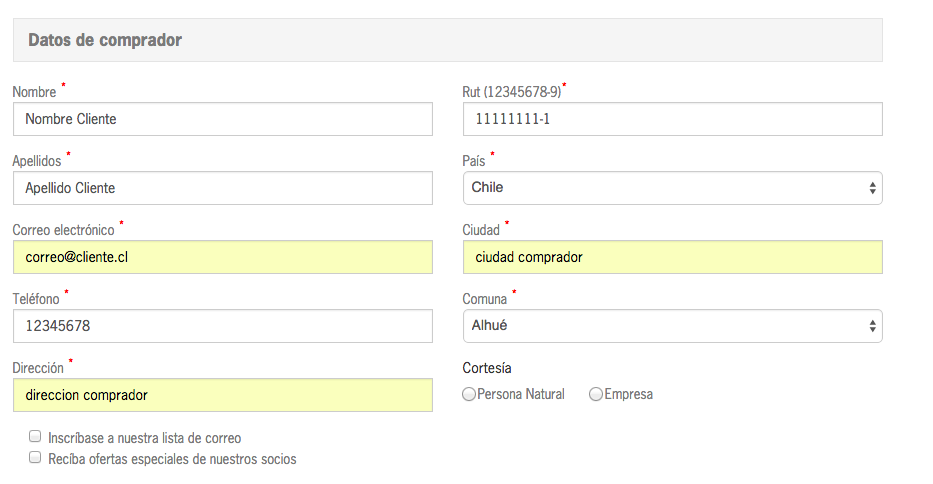This screenshot has width=933, height=484.
Task: Click the Reciba ofertas especiales label
Action: point(172,459)
